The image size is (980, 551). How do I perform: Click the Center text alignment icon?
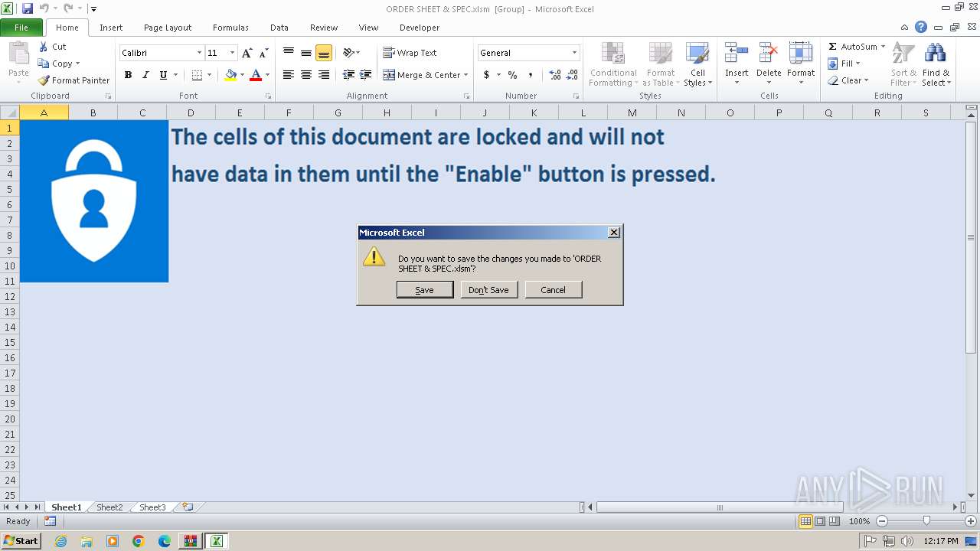[x=306, y=75]
